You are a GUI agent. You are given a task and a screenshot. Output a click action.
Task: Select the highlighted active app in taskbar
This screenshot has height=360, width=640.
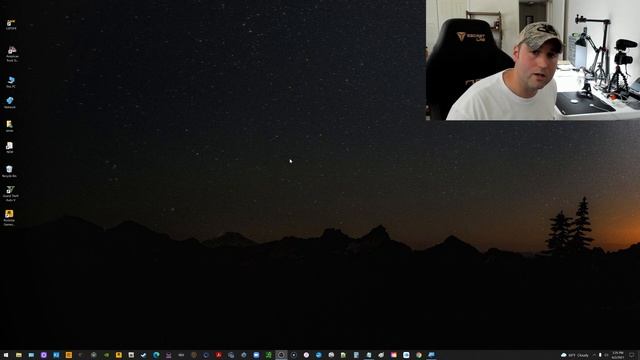pyautogui.click(x=281, y=355)
